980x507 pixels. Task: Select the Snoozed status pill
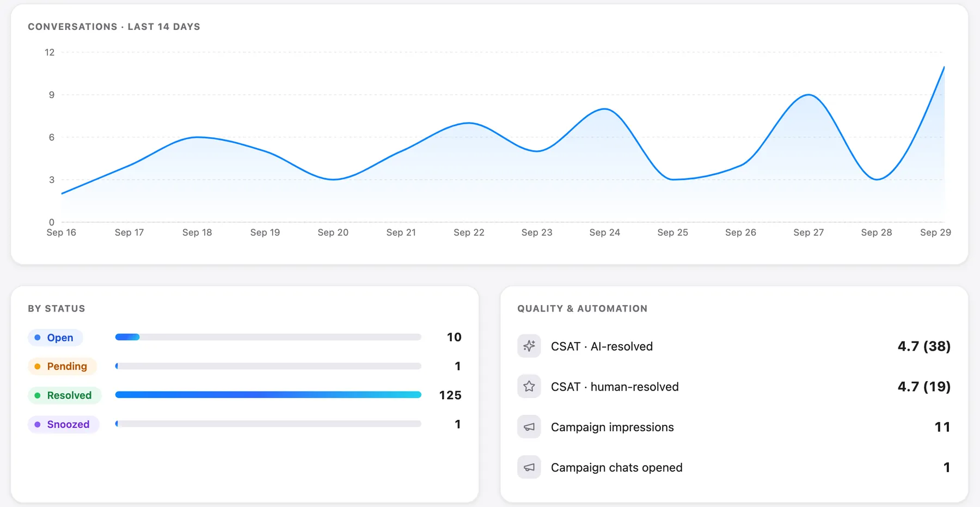(63, 424)
